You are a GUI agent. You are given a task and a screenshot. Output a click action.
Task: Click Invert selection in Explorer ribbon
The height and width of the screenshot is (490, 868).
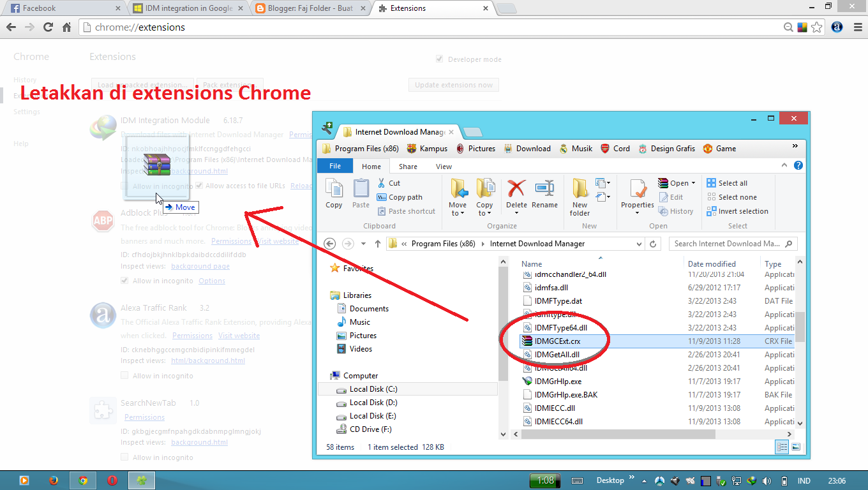click(x=737, y=211)
